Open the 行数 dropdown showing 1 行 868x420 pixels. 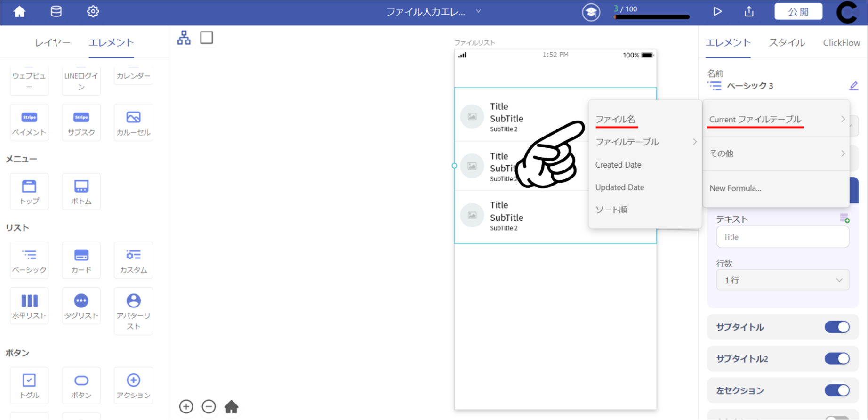click(x=783, y=280)
